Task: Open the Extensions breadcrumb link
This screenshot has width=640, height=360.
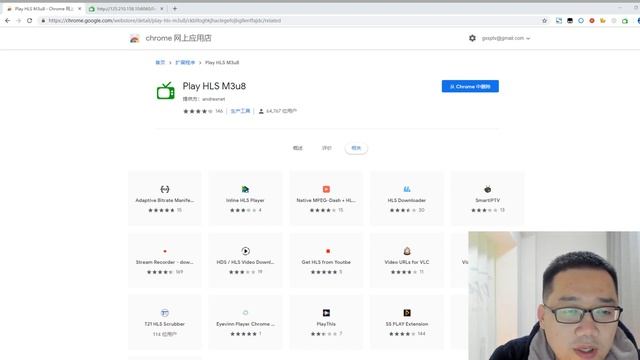Action: pos(185,62)
